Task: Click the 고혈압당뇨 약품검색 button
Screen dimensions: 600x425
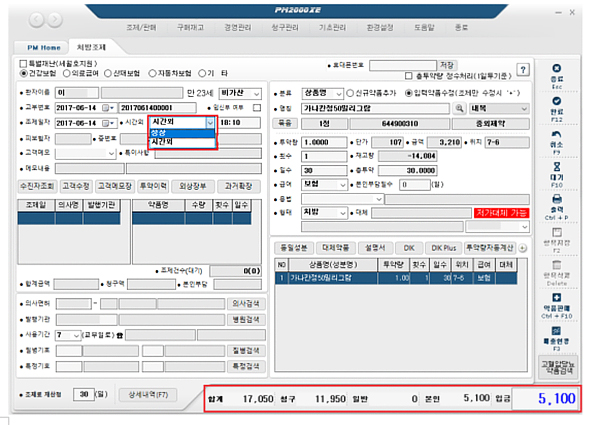Action: (558, 367)
